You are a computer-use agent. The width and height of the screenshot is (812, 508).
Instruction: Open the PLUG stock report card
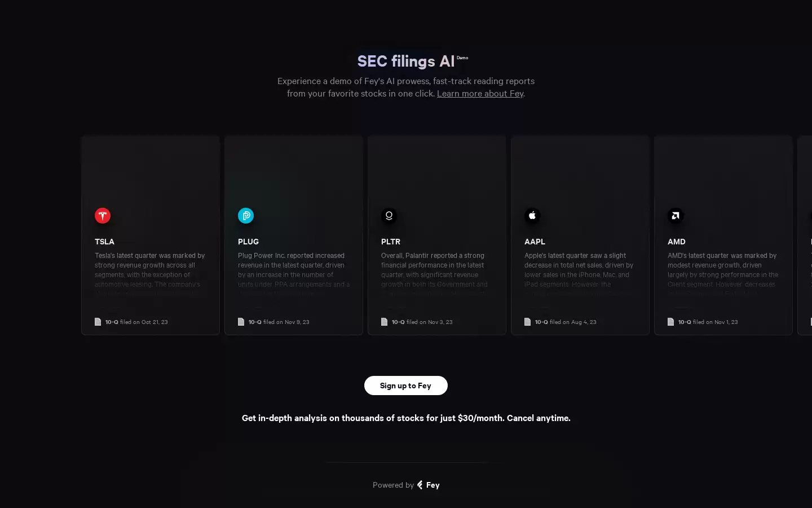pyautogui.click(x=293, y=235)
